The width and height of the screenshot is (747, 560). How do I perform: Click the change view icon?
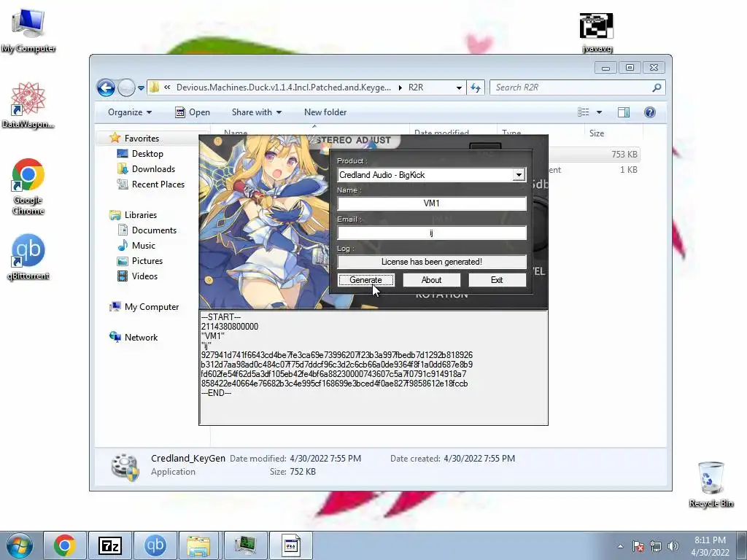pos(583,112)
